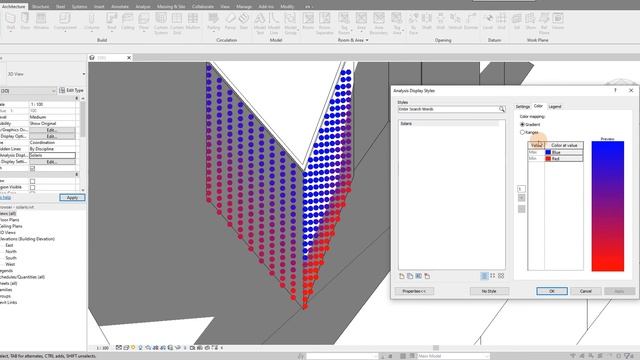The image size is (640, 360).
Task: Toggle the Crop Region Visible checkbox
Action: coord(32,187)
